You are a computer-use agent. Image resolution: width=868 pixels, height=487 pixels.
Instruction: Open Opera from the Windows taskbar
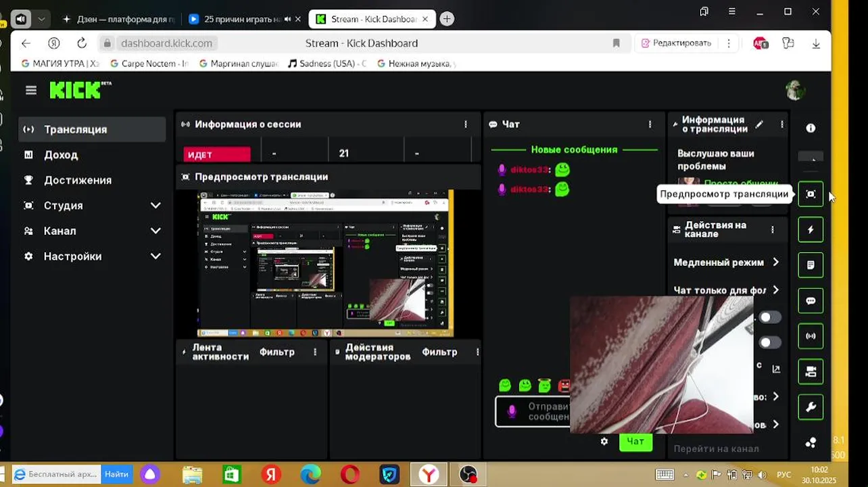coord(350,475)
